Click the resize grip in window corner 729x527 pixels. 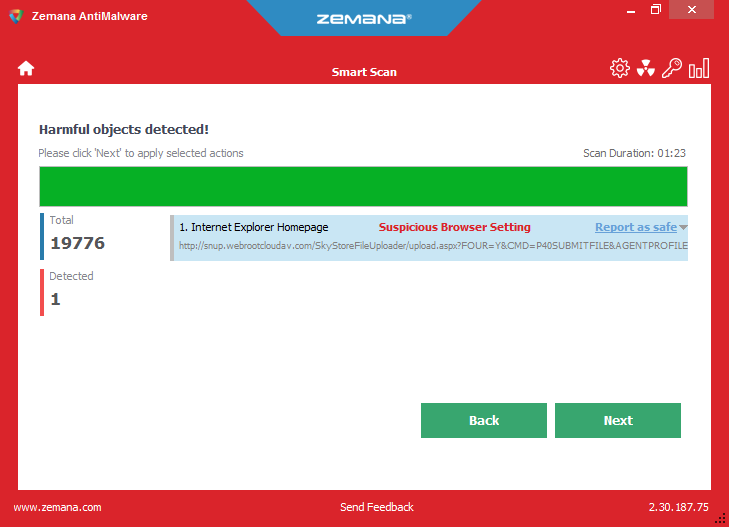[720, 518]
